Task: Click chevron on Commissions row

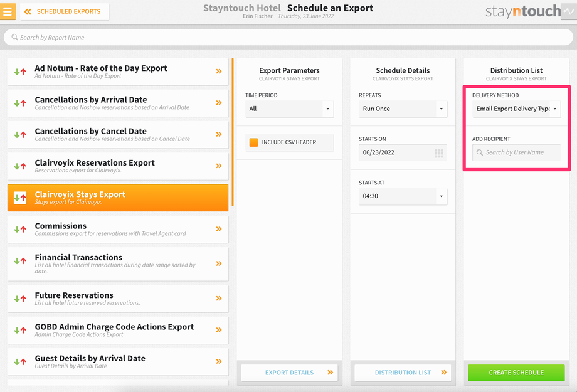Action: coord(219,229)
